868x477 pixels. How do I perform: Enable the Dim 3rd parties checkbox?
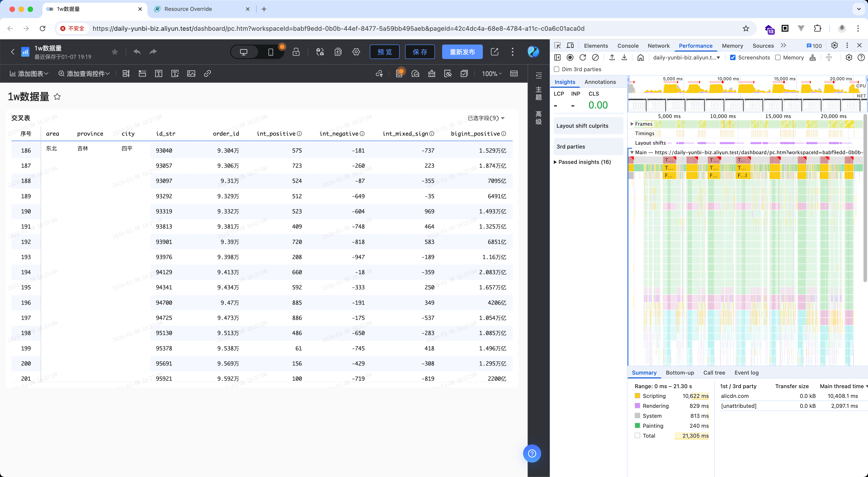point(557,69)
